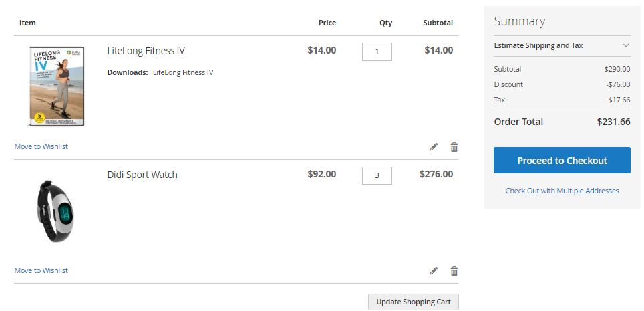Click the Didi Sport Watch subtotal of $276.00
The width and height of the screenshot is (644, 311).
(436, 175)
